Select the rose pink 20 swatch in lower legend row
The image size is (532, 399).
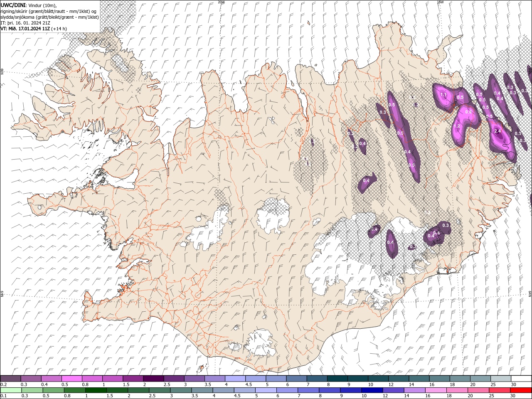pyautogui.click(x=478, y=390)
